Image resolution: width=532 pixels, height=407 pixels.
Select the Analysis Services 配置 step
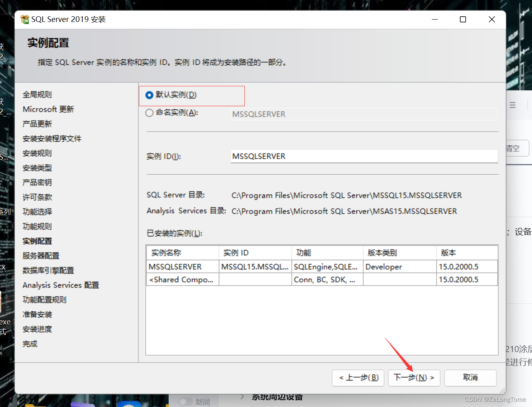pos(61,285)
